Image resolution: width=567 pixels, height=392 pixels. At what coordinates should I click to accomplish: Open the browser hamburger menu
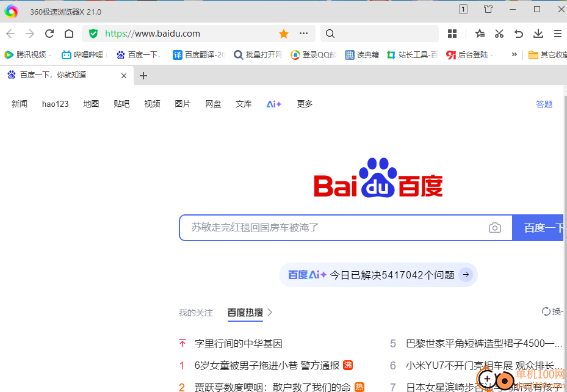(x=558, y=34)
